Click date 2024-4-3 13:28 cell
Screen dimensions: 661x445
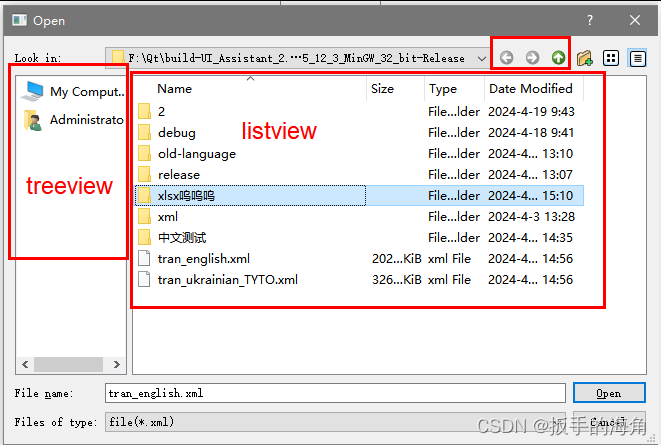531,217
